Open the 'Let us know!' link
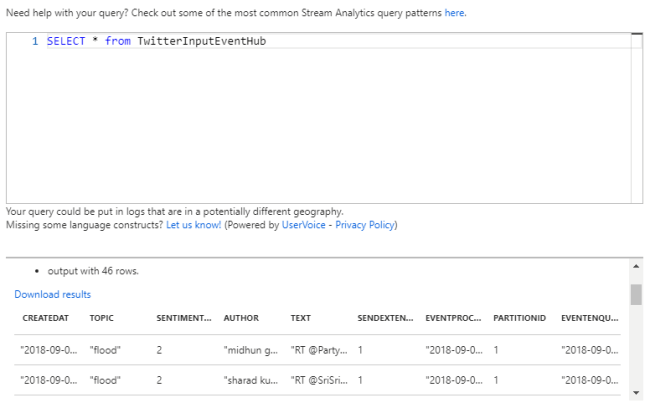 [x=193, y=225]
